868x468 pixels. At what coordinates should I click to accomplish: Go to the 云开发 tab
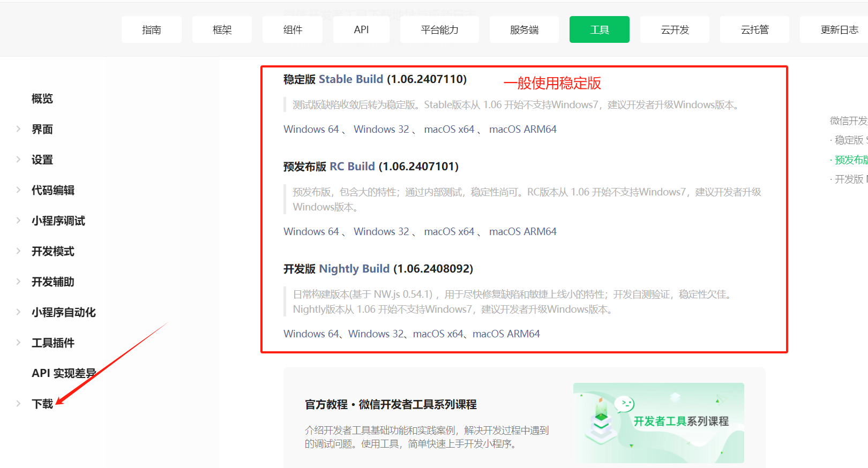pos(675,29)
